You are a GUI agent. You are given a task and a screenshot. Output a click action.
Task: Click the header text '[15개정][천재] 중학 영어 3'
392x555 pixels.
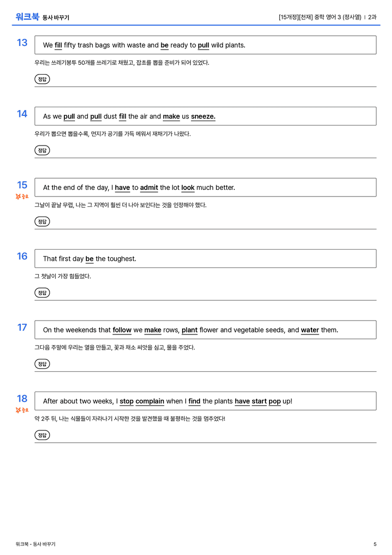(310, 17)
